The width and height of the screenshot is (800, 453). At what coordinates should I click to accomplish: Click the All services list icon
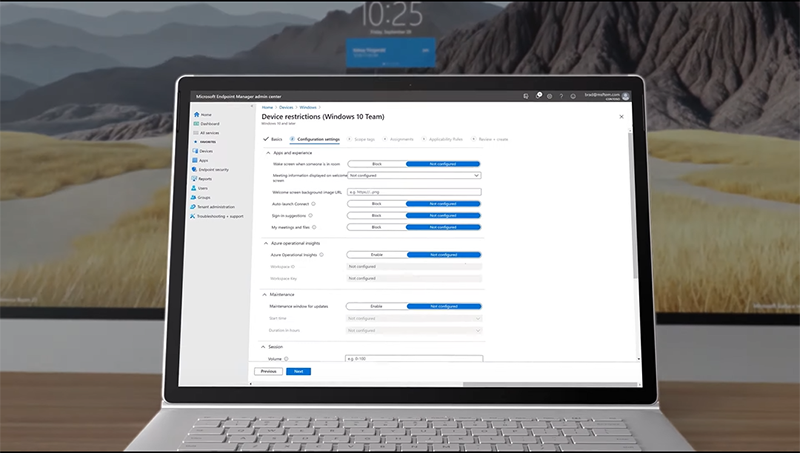coord(196,133)
